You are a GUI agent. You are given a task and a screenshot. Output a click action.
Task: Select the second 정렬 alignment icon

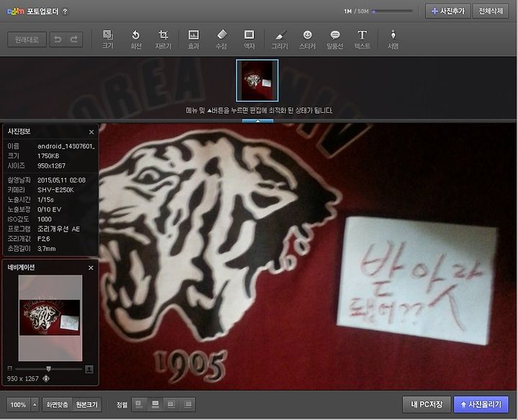pyautogui.click(x=155, y=404)
